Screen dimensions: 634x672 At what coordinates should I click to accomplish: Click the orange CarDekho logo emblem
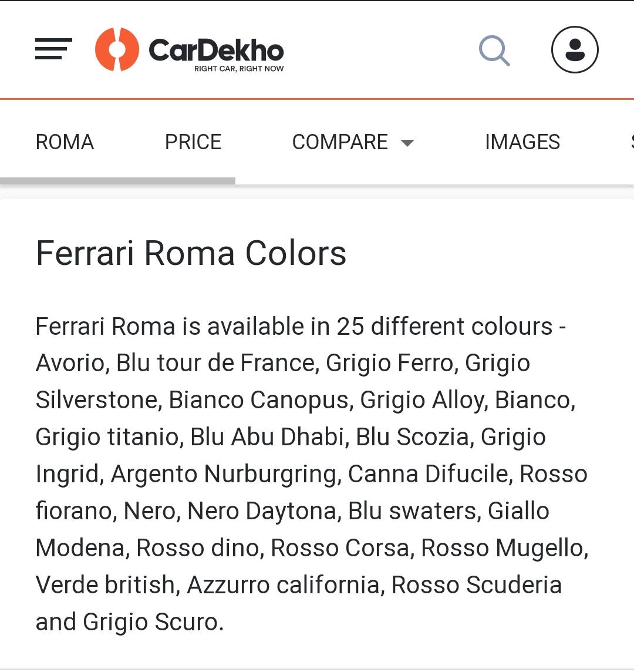[117, 49]
